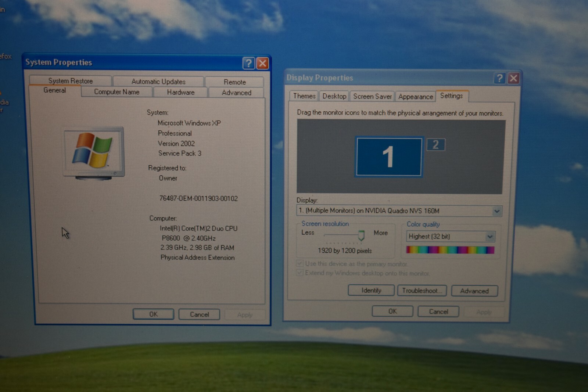The image size is (588, 392).
Task: Click the Display Properties help question mark
Action: point(499,78)
